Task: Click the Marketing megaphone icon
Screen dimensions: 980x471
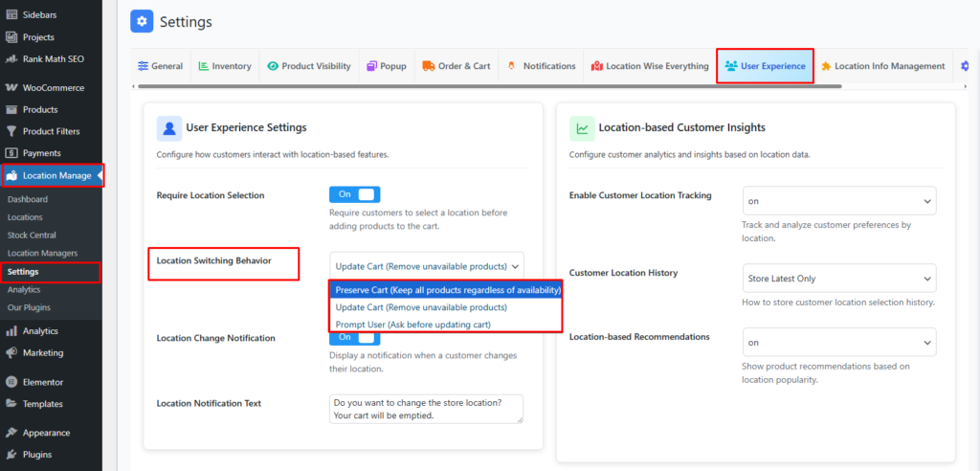Action: (x=11, y=352)
